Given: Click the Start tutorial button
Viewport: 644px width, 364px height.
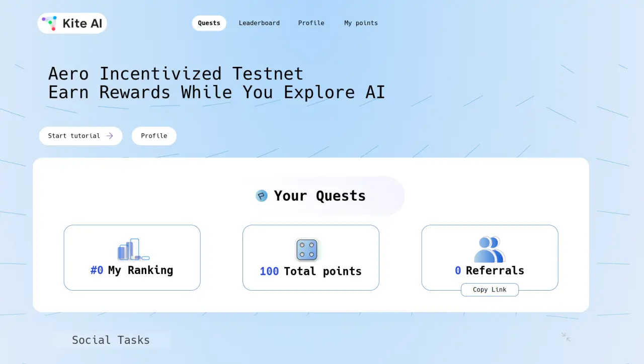Looking at the screenshot, I should coord(80,136).
